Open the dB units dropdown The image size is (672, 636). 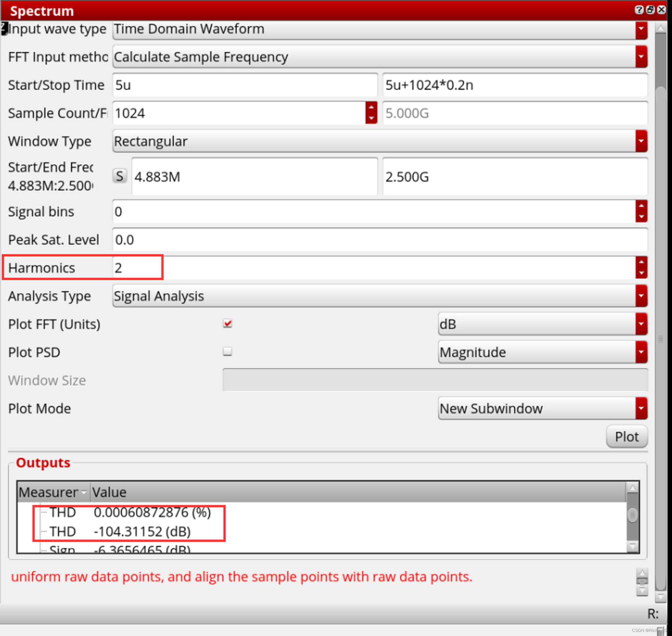[543, 324]
